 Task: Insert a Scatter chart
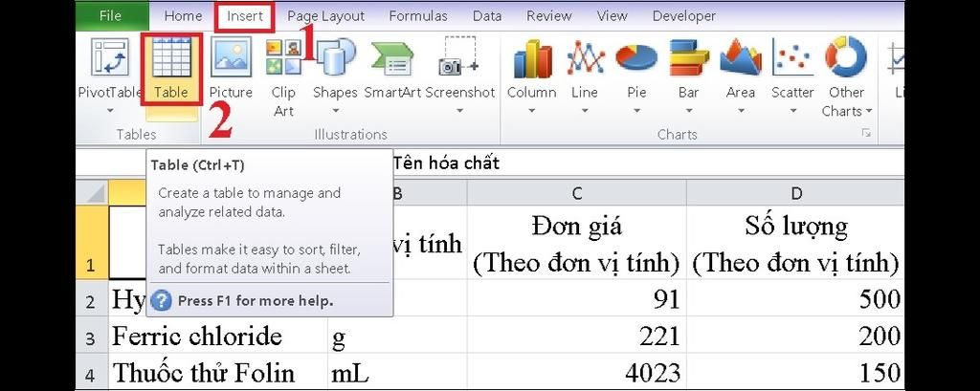click(x=791, y=69)
